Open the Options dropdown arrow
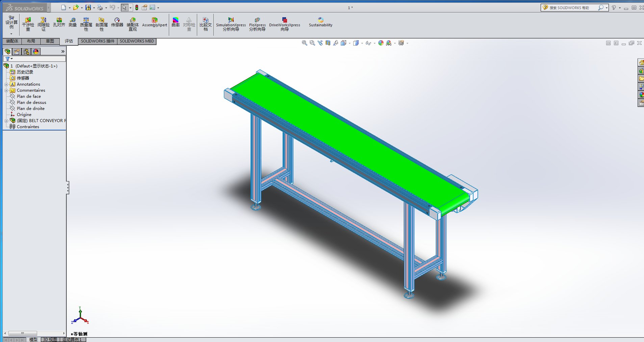 click(x=158, y=8)
